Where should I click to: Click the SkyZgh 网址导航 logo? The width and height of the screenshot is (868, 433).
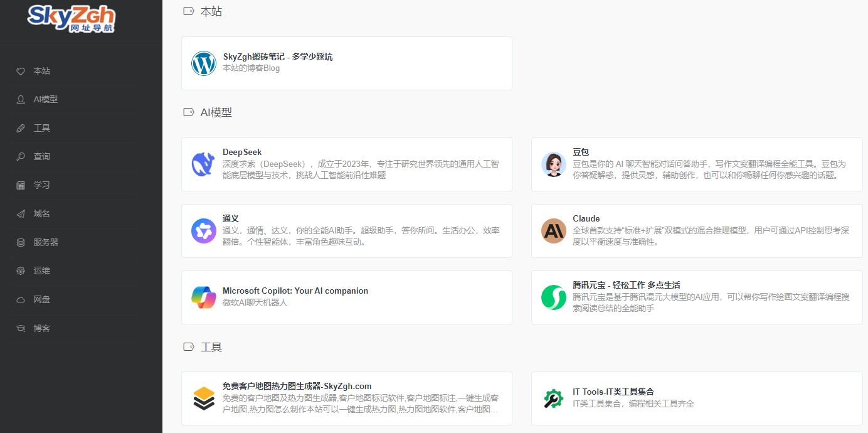click(x=71, y=19)
